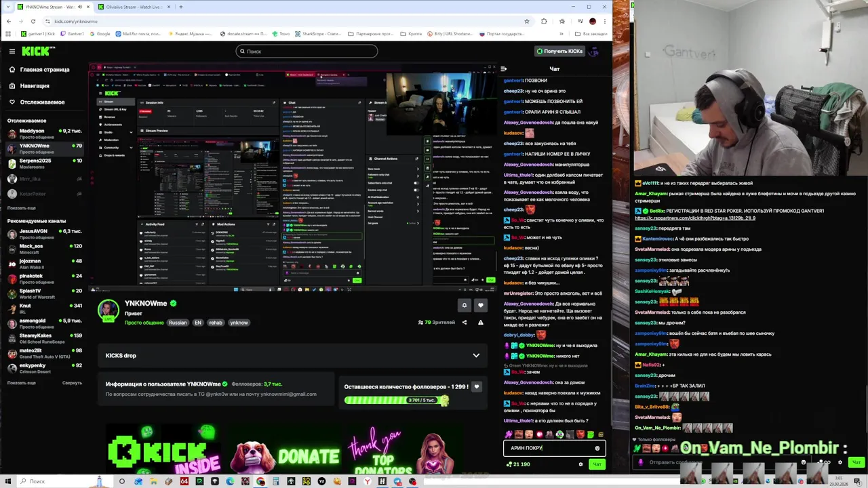The height and width of the screenshot is (488, 868).
Task: Collapse chat with the arrow icon
Action: (x=503, y=68)
